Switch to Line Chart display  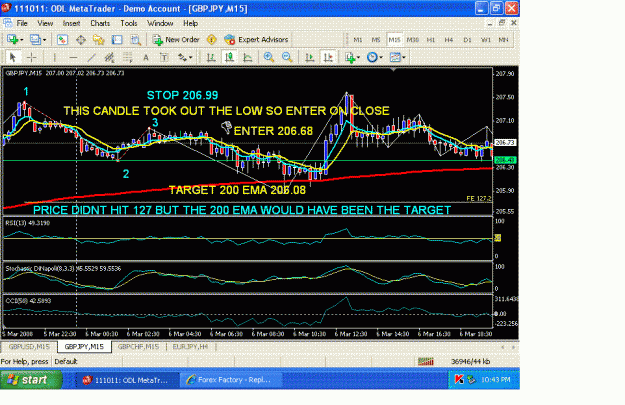[x=248, y=57]
